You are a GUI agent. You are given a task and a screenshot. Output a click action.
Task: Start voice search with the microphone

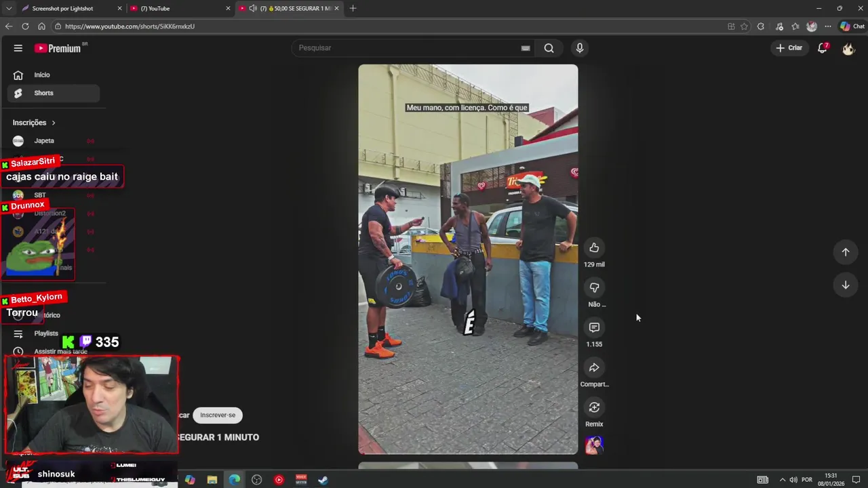coord(580,48)
